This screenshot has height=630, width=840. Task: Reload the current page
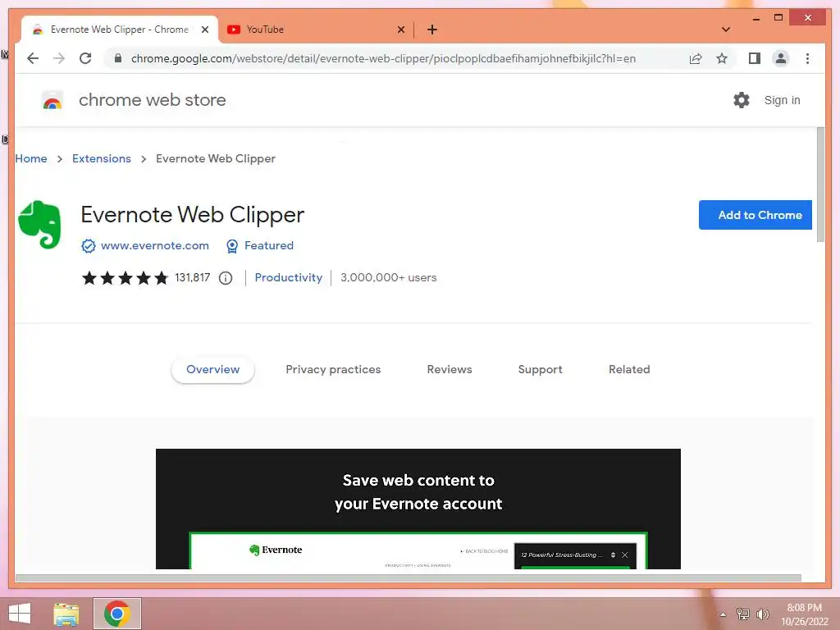(x=85, y=58)
